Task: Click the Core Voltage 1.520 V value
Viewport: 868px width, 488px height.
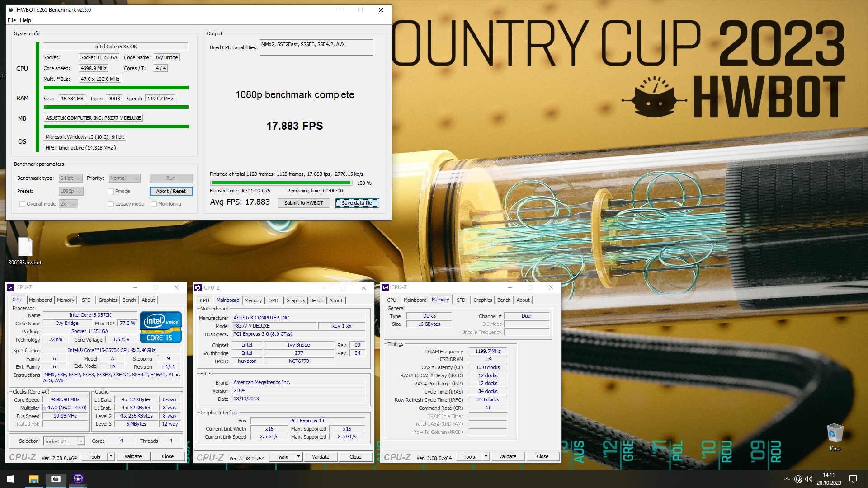Action: [x=121, y=339]
